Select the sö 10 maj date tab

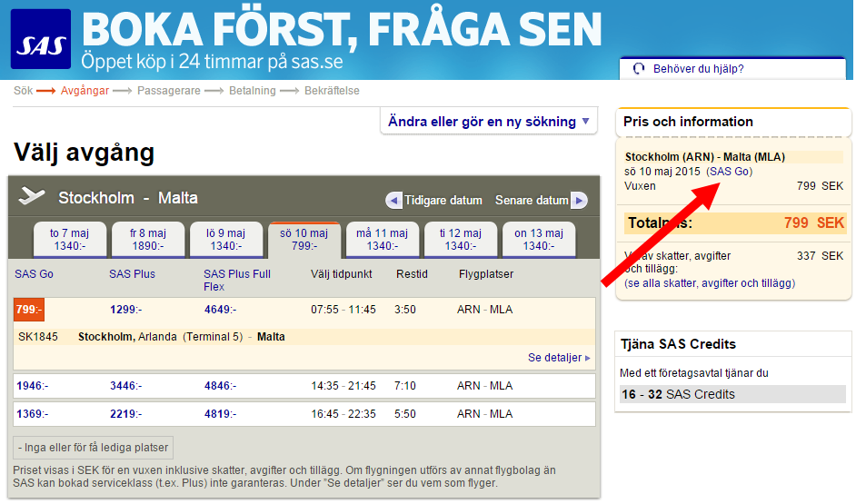(304, 240)
